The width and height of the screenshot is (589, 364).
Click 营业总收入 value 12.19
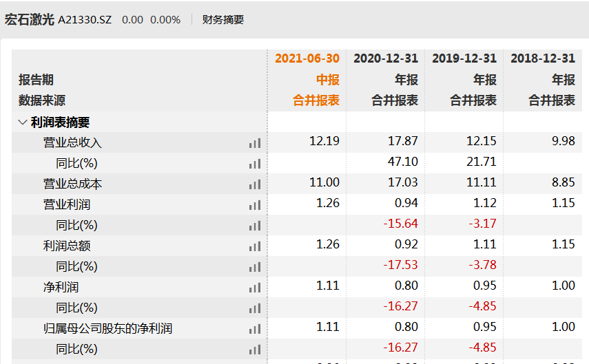[x=324, y=141]
